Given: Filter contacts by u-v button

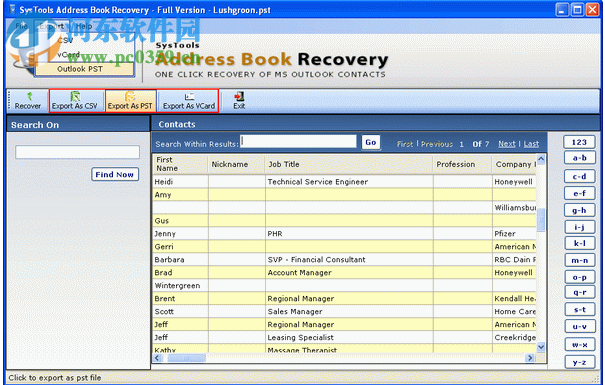Looking at the screenshot, I should click(580, 326).
